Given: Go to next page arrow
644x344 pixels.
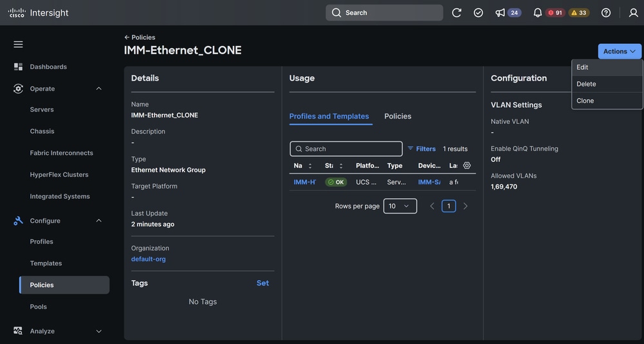Looking at the screenshot, I should (x=465, y=206).
